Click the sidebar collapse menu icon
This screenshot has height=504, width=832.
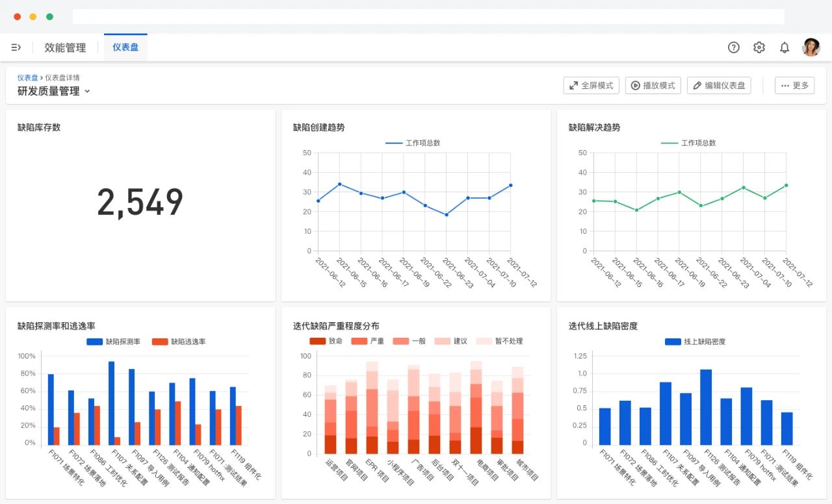[x=16, y=47]
